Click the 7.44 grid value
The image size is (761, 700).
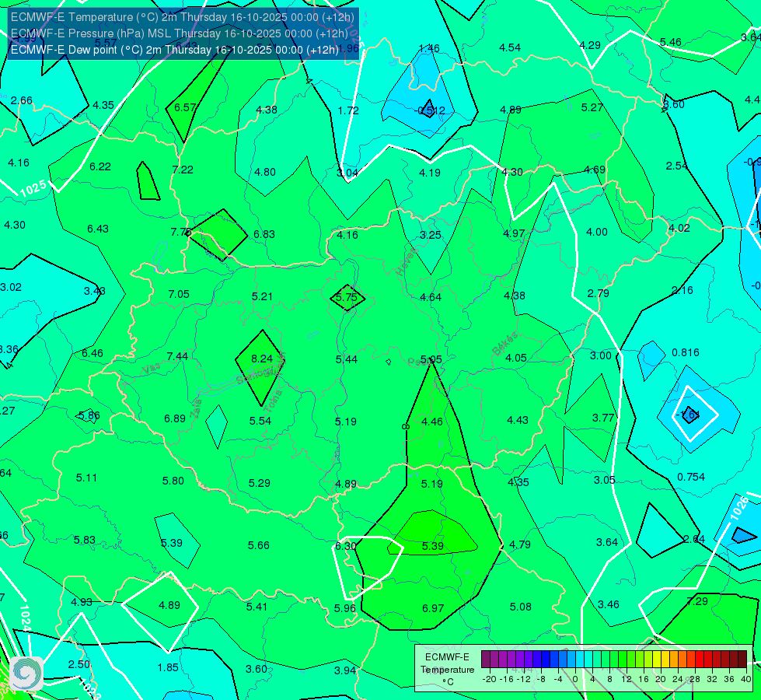tap(177, 356)
